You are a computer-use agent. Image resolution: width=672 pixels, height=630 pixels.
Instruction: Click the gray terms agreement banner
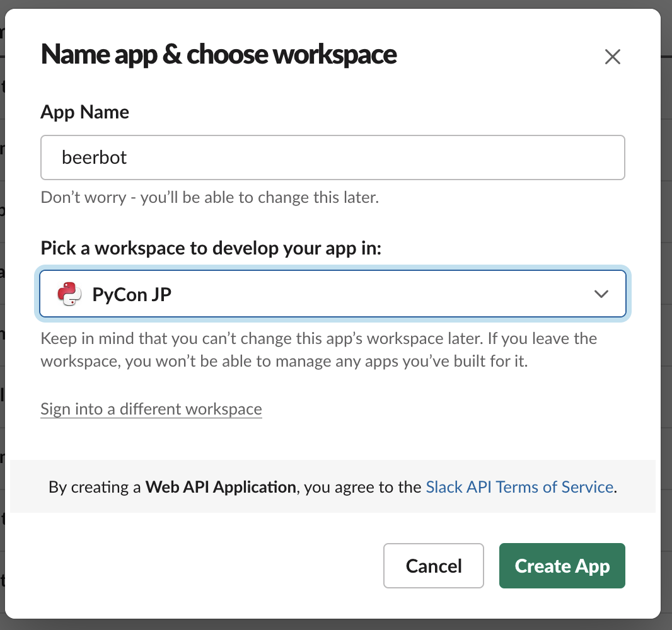click(x=333, y=486)
